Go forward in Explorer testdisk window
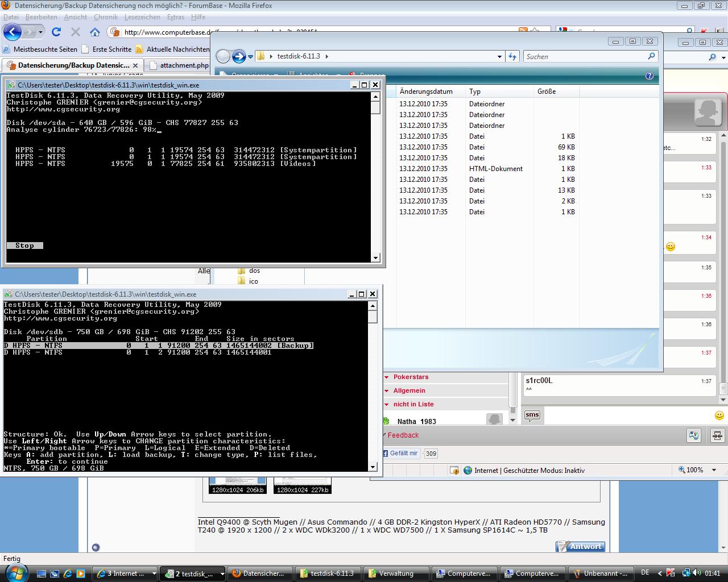This screenshot has width=728, height=582. pos(239,56)
